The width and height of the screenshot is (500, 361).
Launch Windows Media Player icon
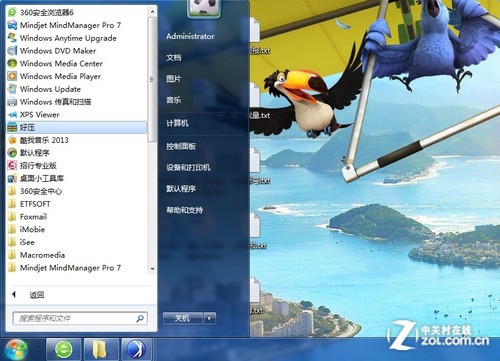(12, 76)
